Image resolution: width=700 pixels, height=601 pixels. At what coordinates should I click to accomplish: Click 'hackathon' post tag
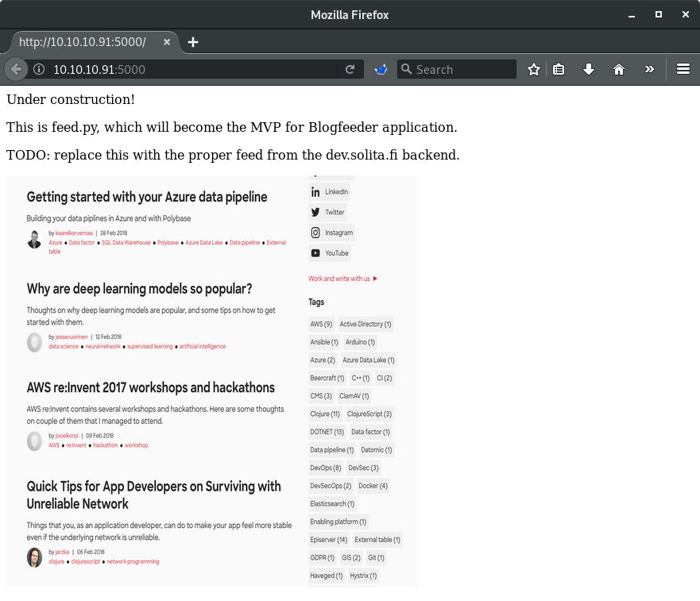pyautogui.click(x=106, y=445)
